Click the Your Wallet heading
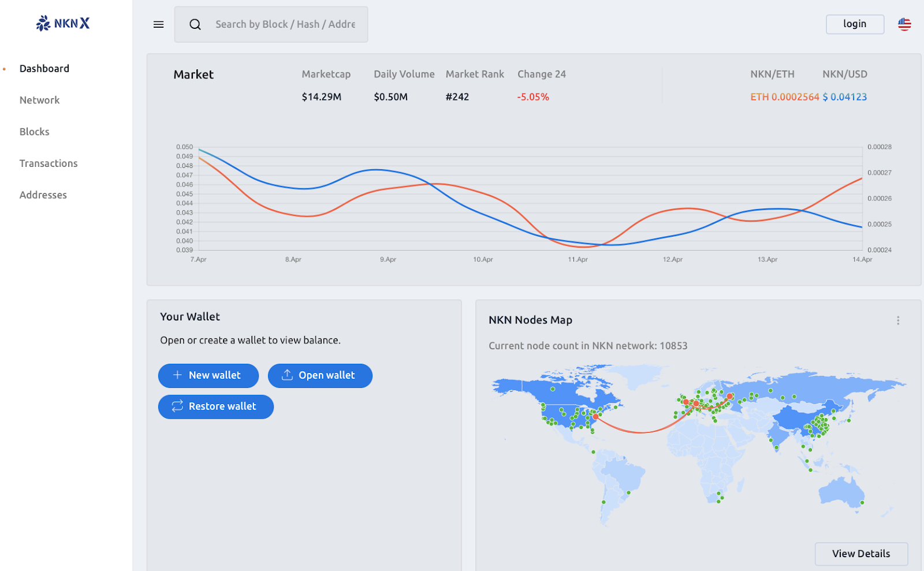This screenshot has width=924, height=571. coord(190,316)
